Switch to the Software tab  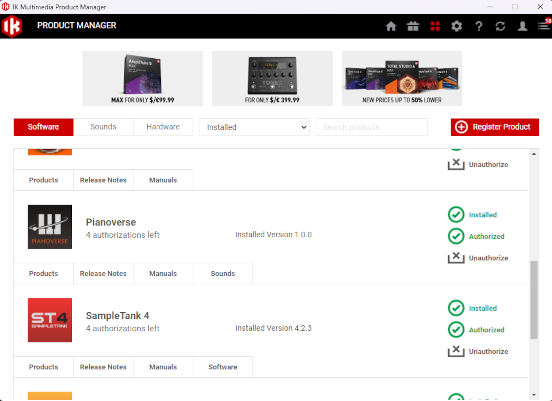pyautogui.click(x=44, y=127)
